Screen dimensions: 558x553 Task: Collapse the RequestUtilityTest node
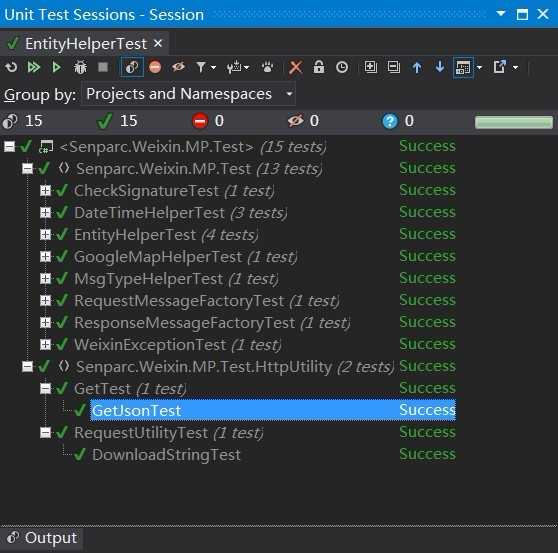(x=45, y=433)
